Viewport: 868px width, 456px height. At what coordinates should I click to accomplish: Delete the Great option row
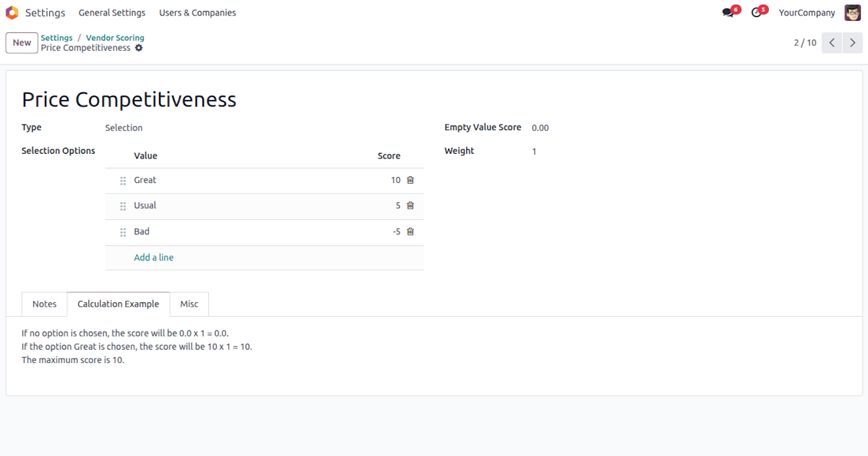pyautogui.click(x=410, y=180)
